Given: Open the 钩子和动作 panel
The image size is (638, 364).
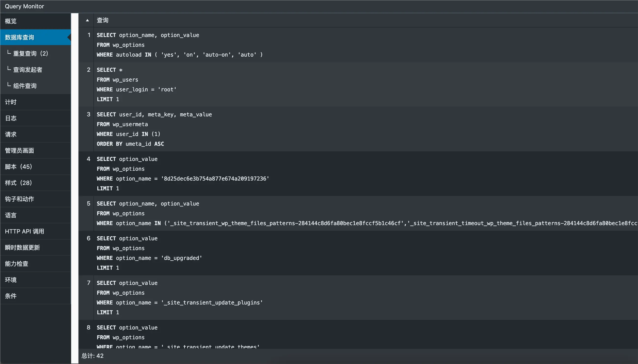Looking at the screenshot, I should click(x=36, y=199).
